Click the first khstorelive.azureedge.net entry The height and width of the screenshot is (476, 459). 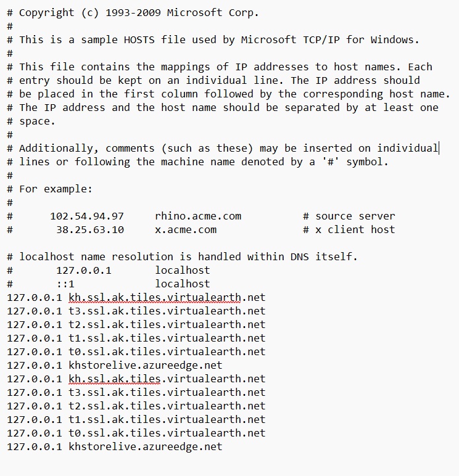[x=145, y=365]
